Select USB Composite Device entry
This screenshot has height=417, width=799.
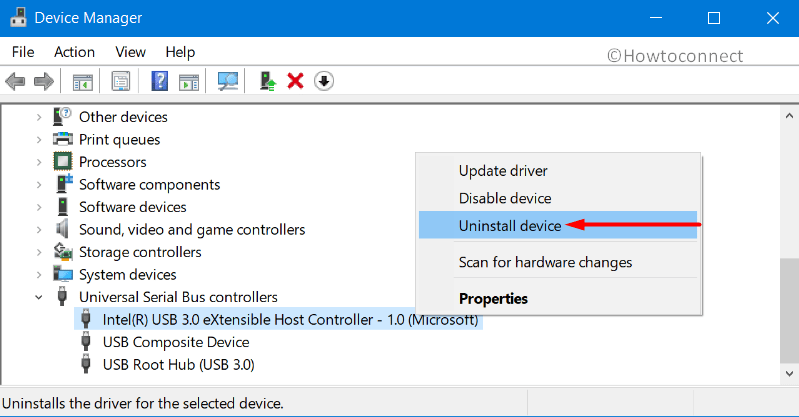coord(176,342)
